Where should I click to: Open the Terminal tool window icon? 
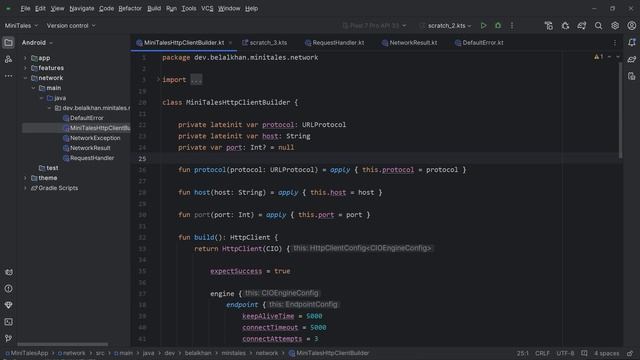click(x=9, y=322)
